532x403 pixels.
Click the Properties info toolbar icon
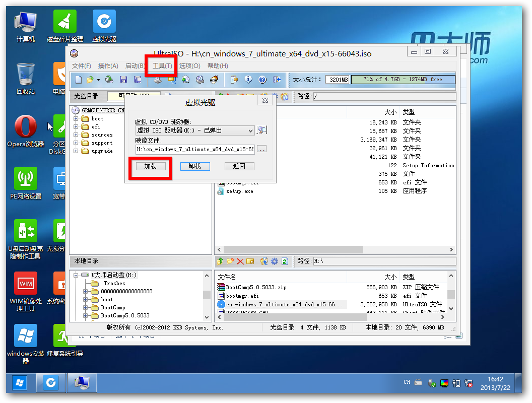coord(249,80)
